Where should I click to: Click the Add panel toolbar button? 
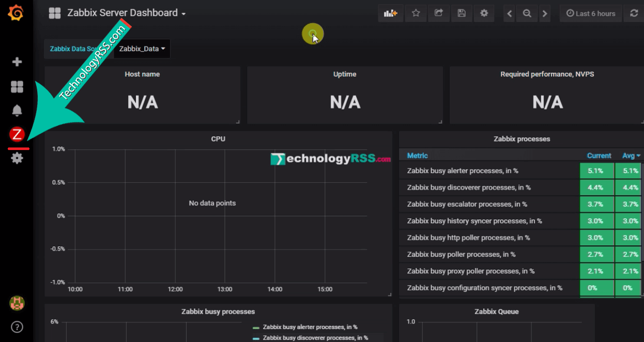[x=390, y=13]
